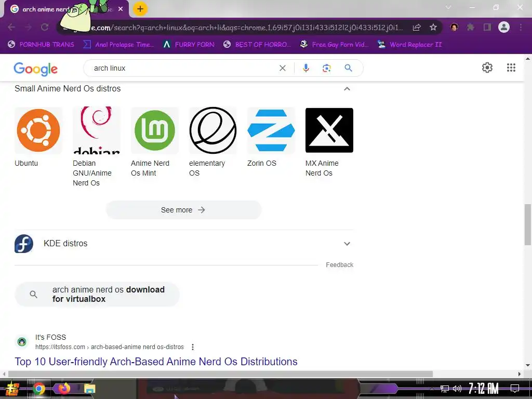532x399 pixels.
Task: Click the Feedback link
Action: pyautogui.click(x=339, y=264)
